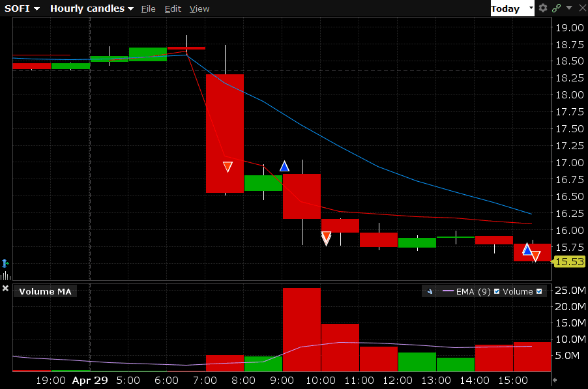588x389 pixels.
Task: Click the 19:00 time axis label
Action: [x=51, y=381]
